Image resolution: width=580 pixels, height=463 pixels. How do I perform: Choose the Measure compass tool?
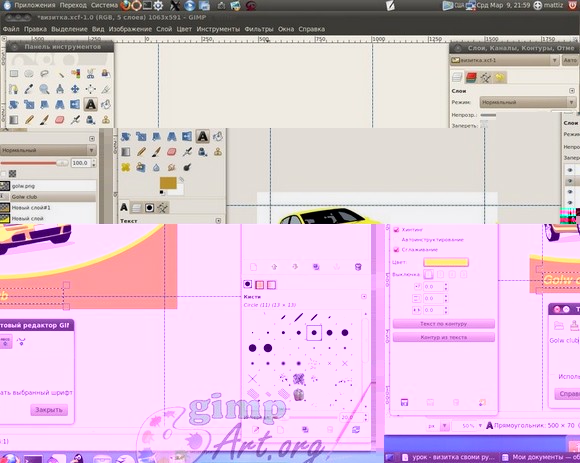click(60, 89)
